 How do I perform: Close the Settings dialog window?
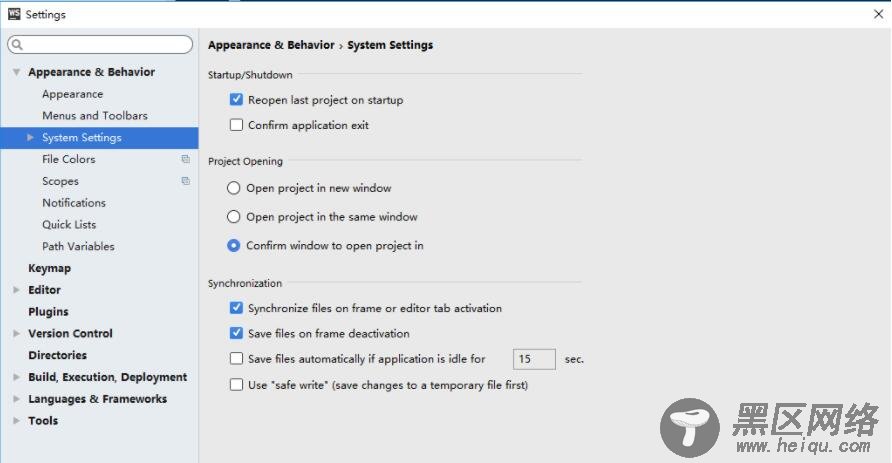[878, 14]
